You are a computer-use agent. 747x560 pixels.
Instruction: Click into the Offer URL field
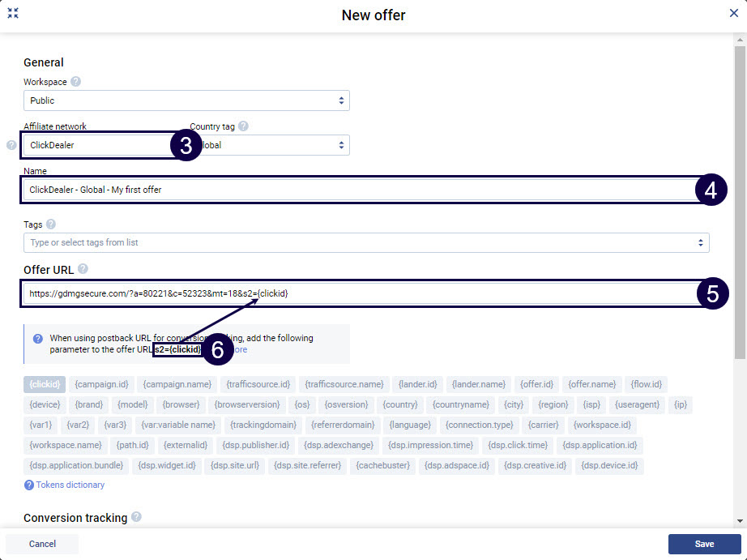(356, 293)
